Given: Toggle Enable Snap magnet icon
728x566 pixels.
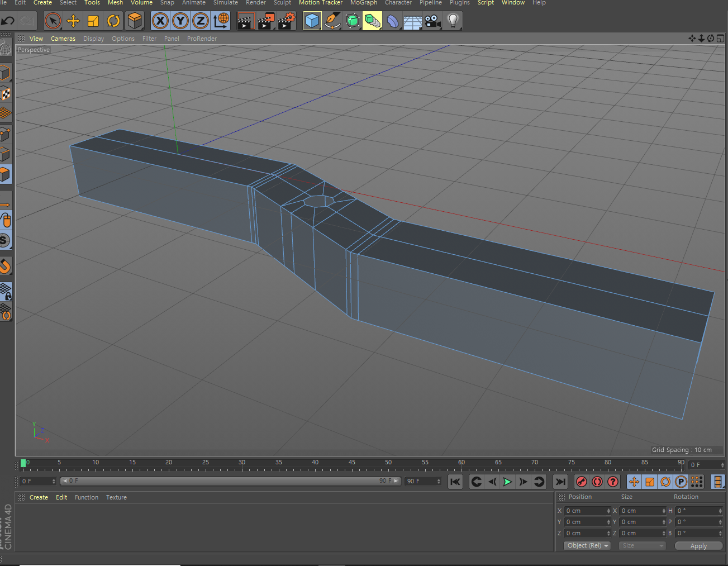Looking at the screenshot, I should 6,266.
